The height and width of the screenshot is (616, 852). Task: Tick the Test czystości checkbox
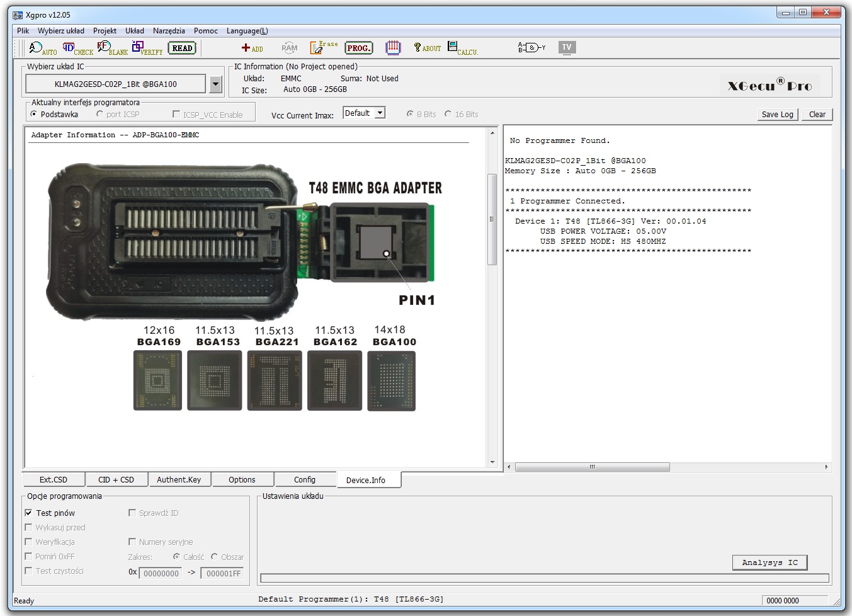point(28,571)
